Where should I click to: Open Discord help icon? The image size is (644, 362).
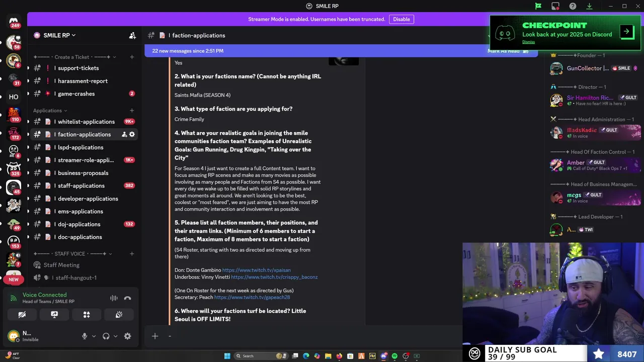tap(573, 6)
